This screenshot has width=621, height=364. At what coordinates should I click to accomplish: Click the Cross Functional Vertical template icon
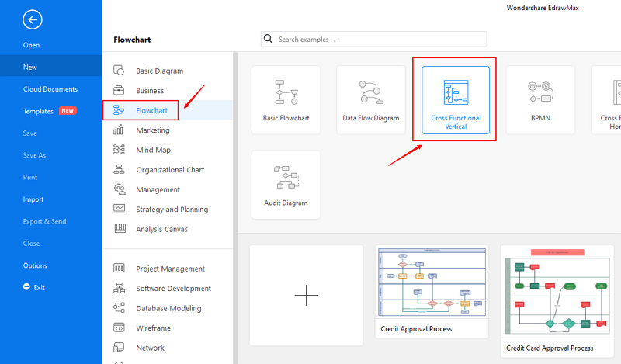point(456,92)
